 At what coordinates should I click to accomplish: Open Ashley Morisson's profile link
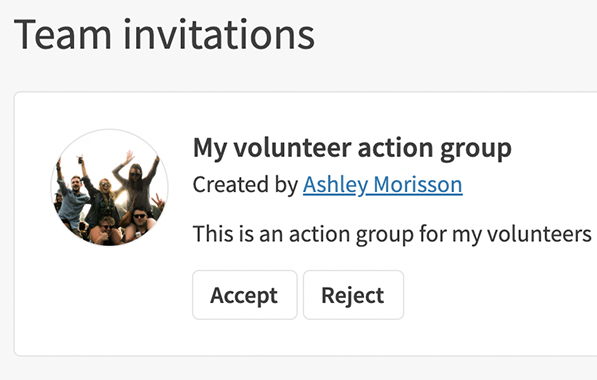click(x=383, y=185)
